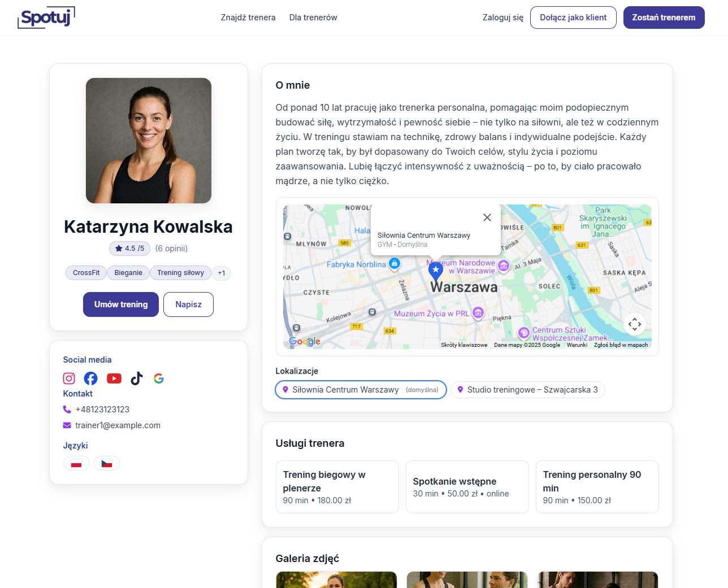The image size is (728, 588).
Task: Click the phone icon next to +48123123123
Action: click(x=67, y=410)
